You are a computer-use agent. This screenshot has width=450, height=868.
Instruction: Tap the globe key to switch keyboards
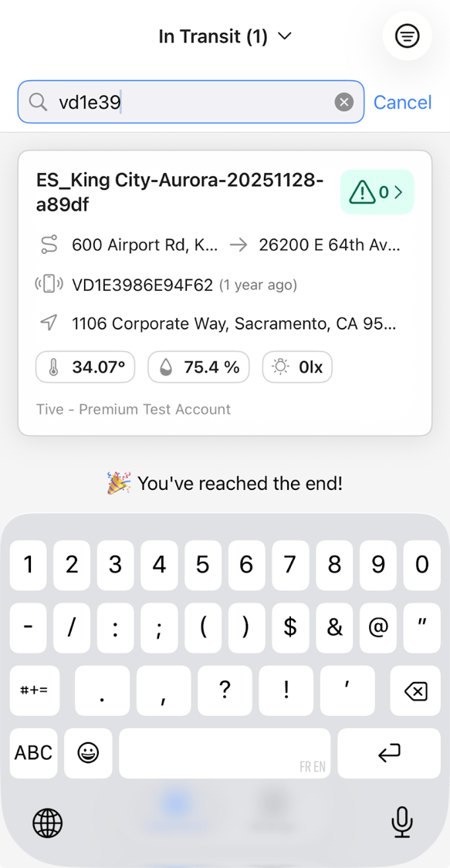point(47,822)
